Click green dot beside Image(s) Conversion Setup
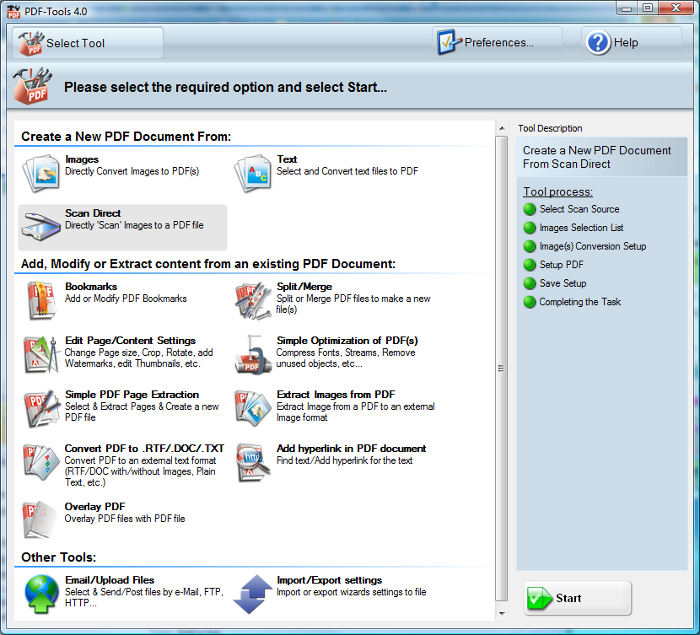 pos(529,246)
